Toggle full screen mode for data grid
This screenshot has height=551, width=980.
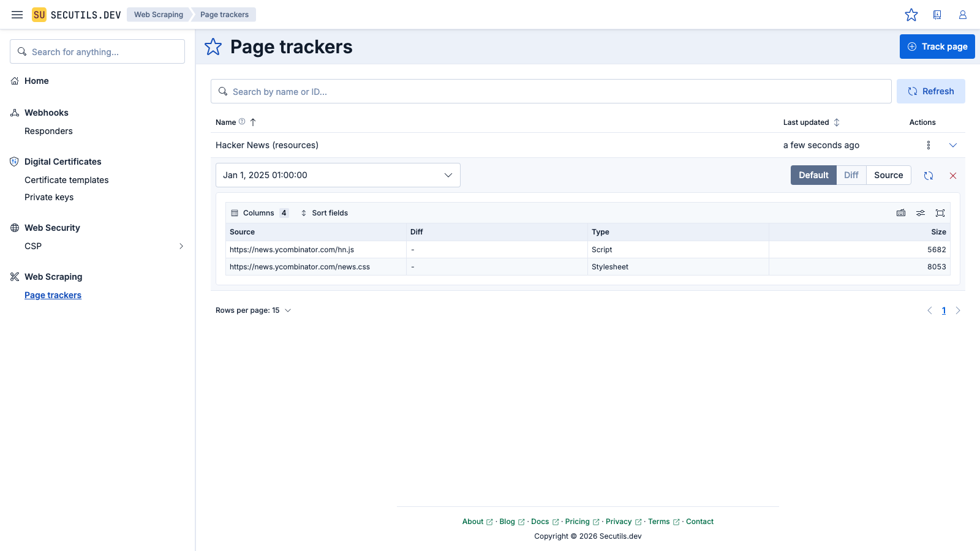point(940,213)
